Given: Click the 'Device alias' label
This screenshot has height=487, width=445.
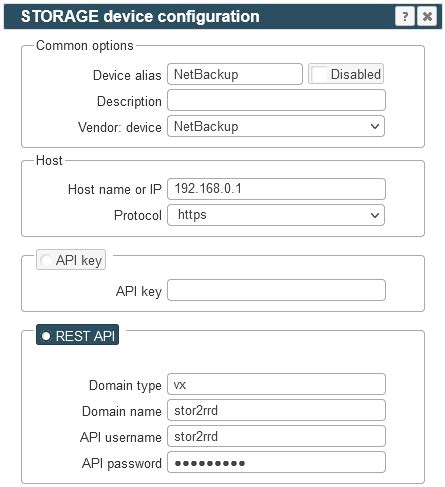Looking at the screenshot, I should tap(127, 75).
